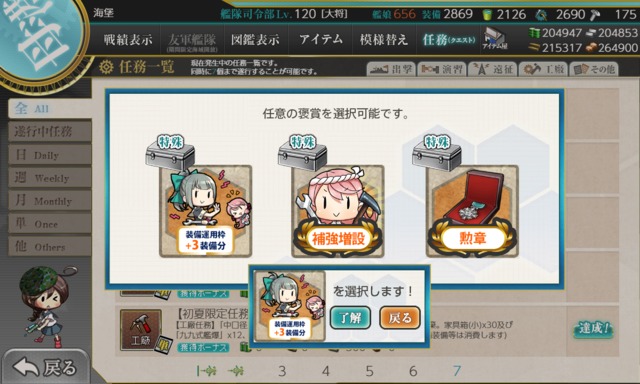Choose the 補強増設 reward card
Viewport: 640px width, 384px height.
(x=338, y=211)
